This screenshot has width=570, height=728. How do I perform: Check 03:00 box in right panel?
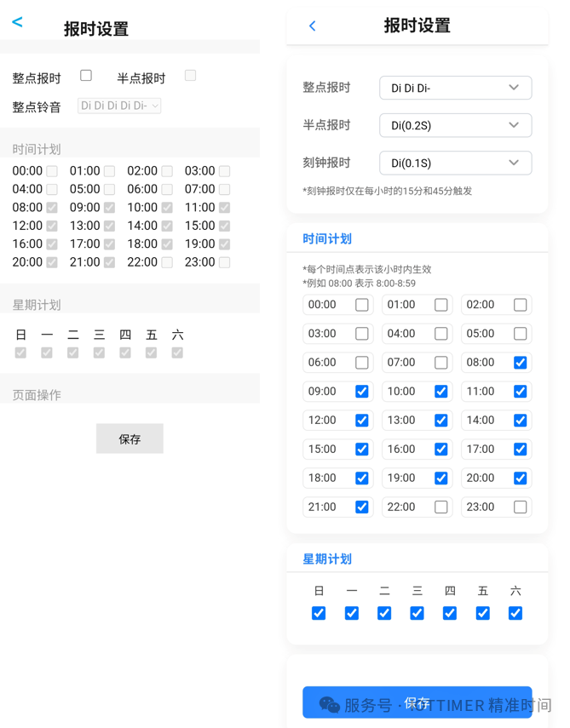[x=362, y=334]
